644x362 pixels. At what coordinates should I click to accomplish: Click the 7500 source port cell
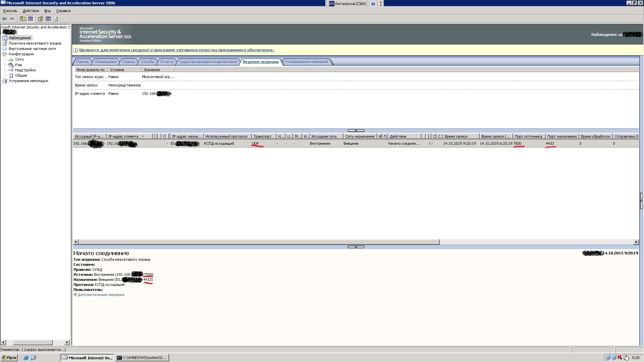[517, 143]
